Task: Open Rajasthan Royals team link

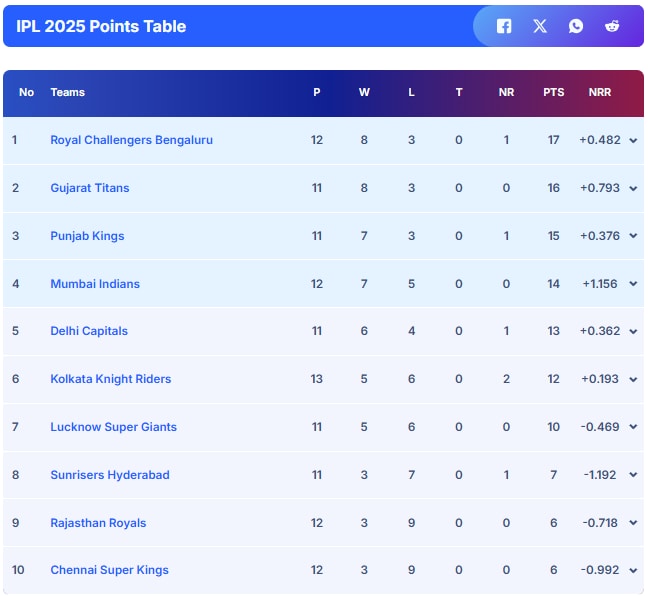Action: pos(98,523)
